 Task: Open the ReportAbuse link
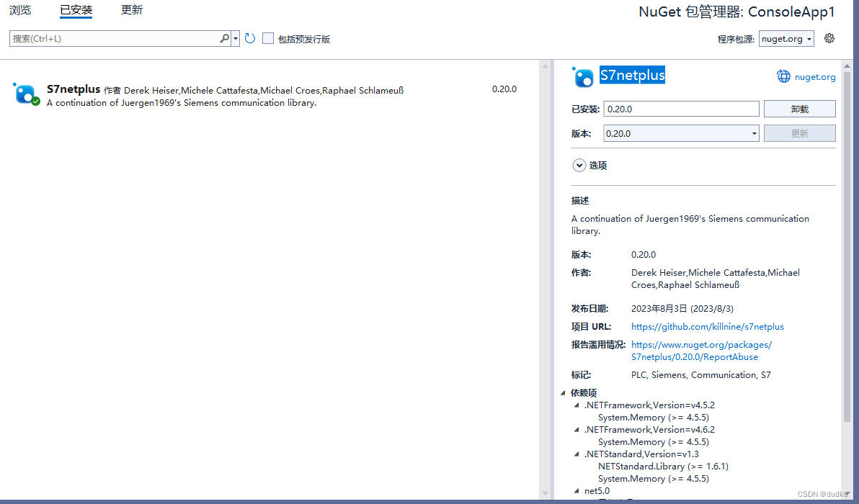click(x=701, y=351)
